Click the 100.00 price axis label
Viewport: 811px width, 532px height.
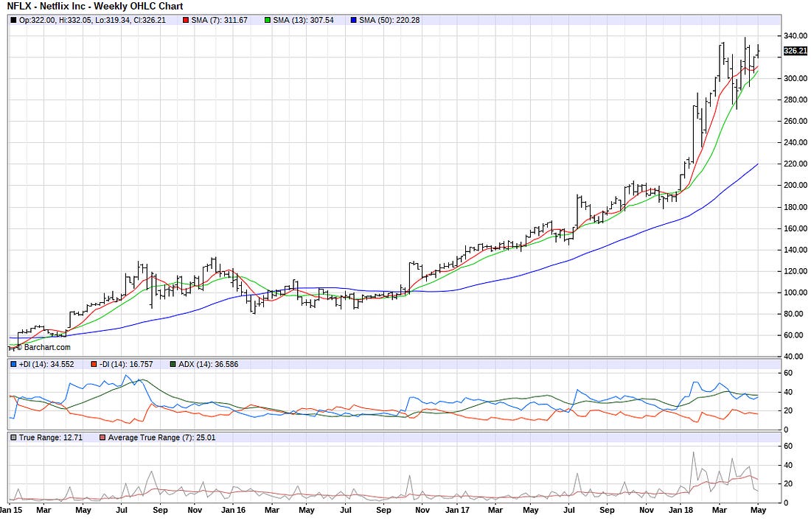[796, 293]
